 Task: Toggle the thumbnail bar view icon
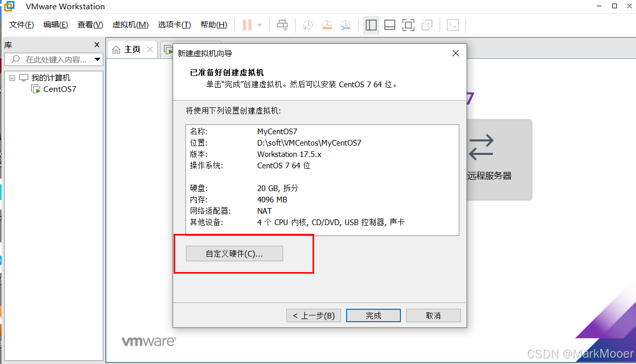[390, 25]
